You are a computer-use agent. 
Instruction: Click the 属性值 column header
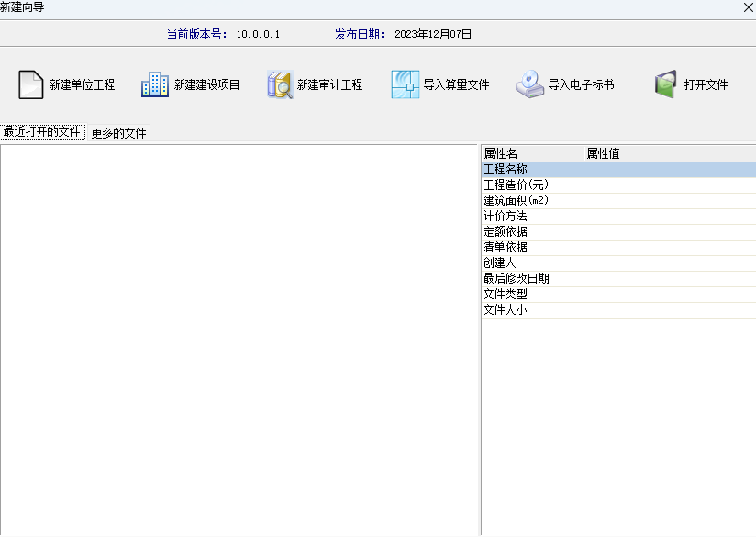(x=669, y=153)
